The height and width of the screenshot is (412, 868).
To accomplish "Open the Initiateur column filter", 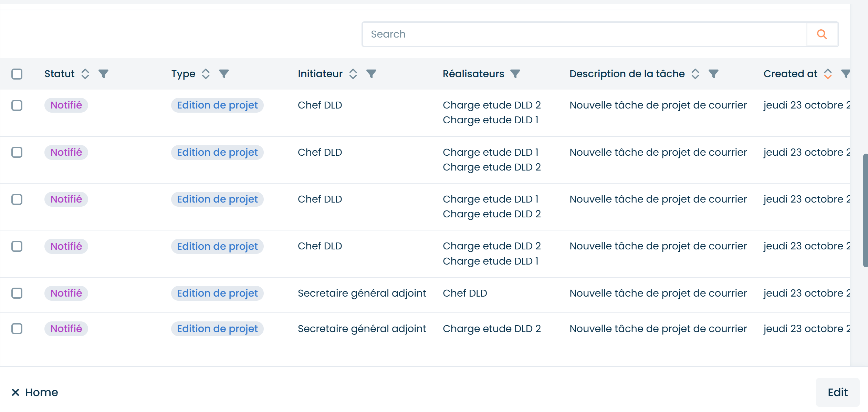I will point(371,74).
